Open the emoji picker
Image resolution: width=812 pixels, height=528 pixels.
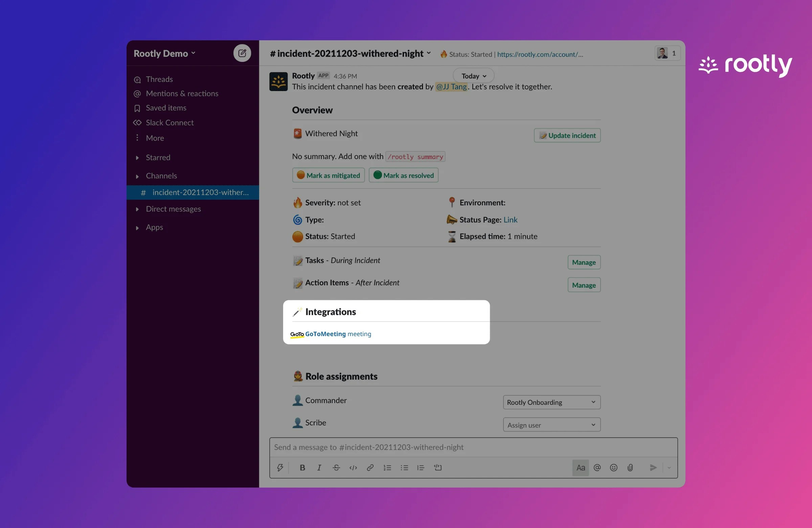[613, 468]
